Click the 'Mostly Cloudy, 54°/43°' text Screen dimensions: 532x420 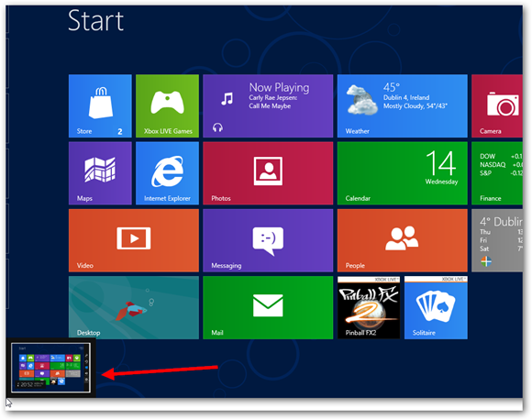416,106
